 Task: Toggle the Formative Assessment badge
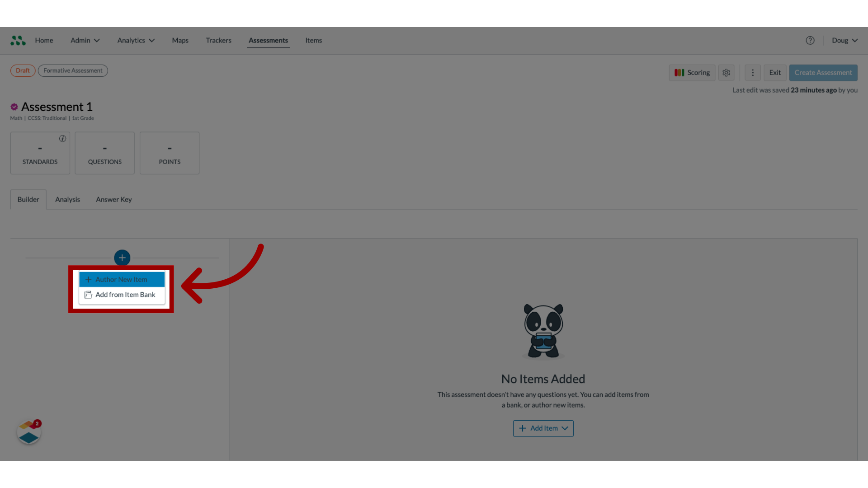click(x=73, y=70)
